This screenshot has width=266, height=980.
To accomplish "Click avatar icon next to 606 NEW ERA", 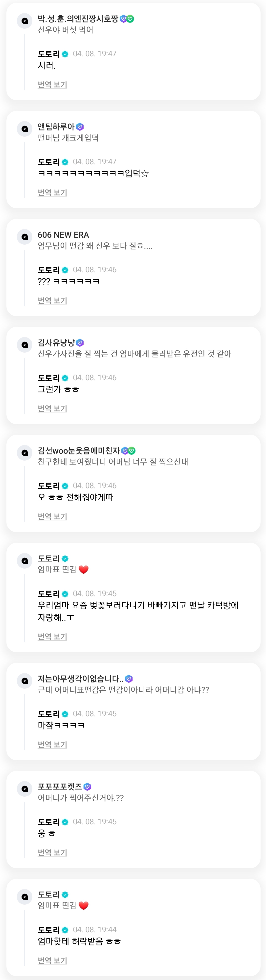I will click(25, 237).
